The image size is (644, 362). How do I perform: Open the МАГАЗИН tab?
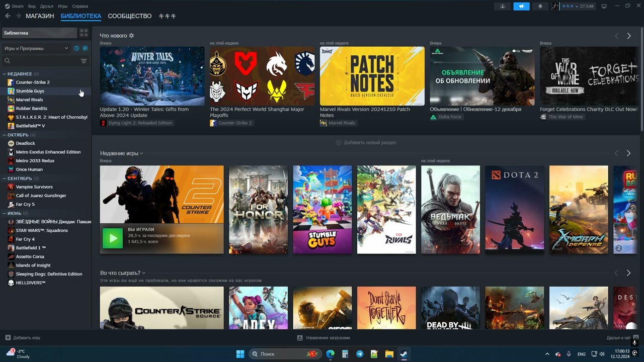pos(40,16)
